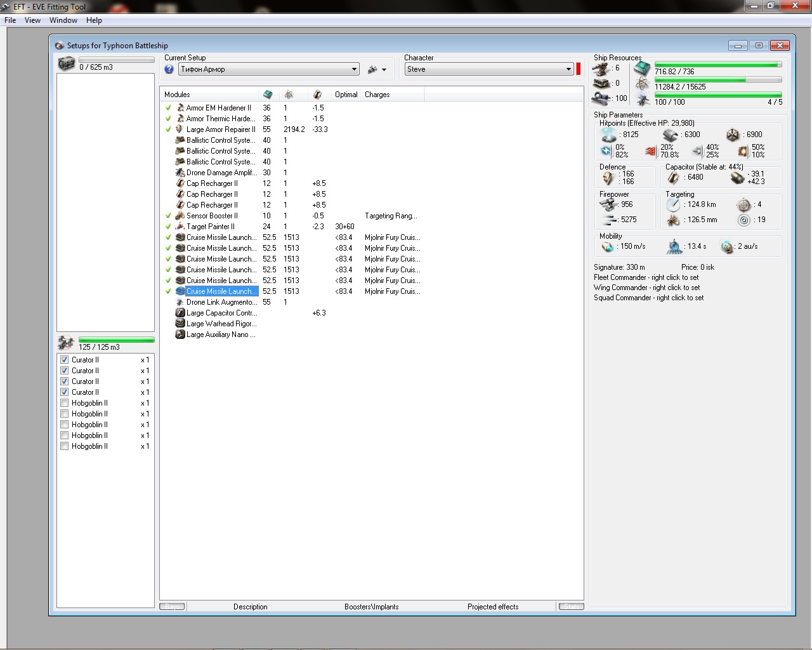The height and width of the screenshot is (650, 812).
Task: Click the Modules column header
Action: (x=209, y=95)
